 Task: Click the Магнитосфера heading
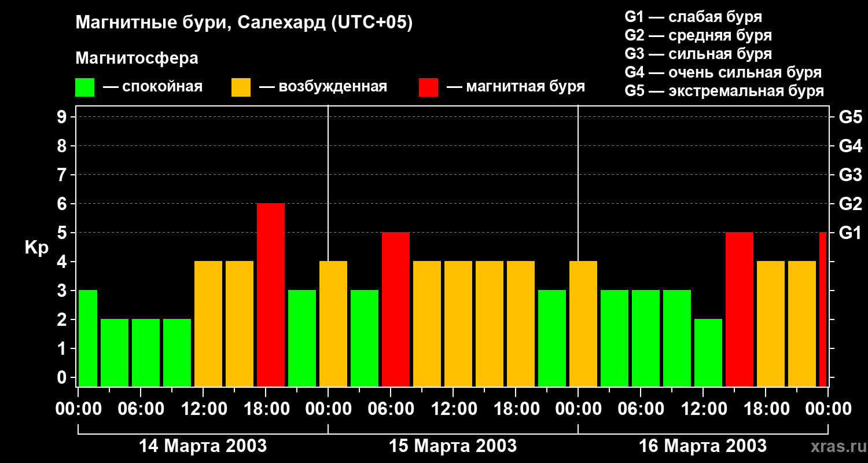(x=137, y=58)
